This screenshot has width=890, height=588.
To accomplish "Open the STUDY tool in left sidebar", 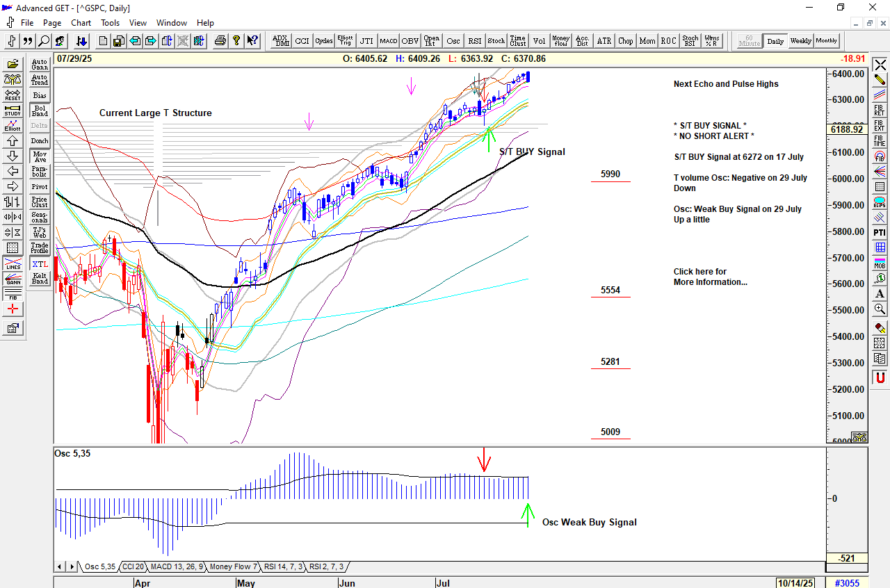I will (x=13, y=110).
